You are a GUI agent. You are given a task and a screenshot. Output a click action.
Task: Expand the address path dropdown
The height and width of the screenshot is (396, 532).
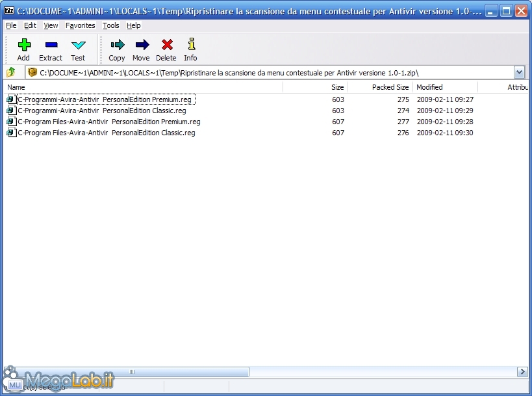(519, 72)
